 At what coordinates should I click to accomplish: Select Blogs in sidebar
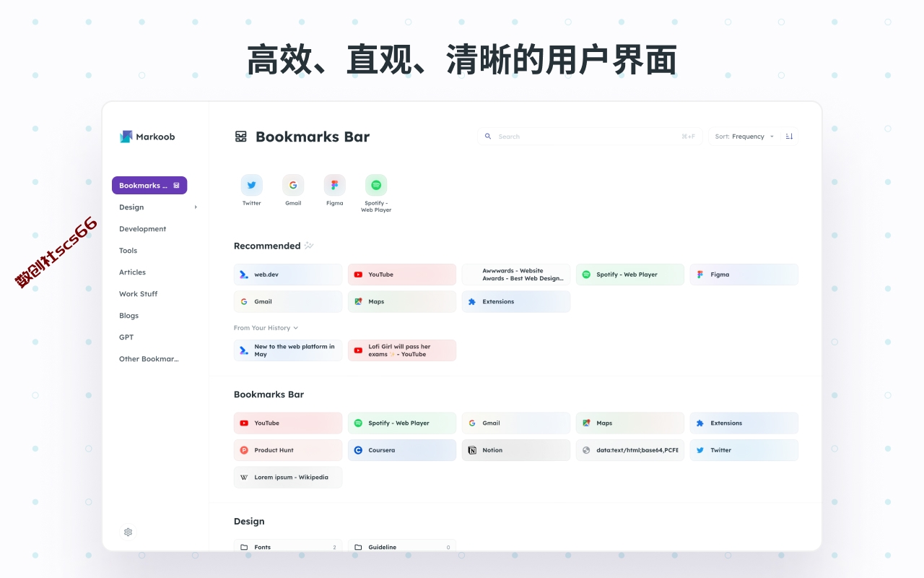pos(128,316)
